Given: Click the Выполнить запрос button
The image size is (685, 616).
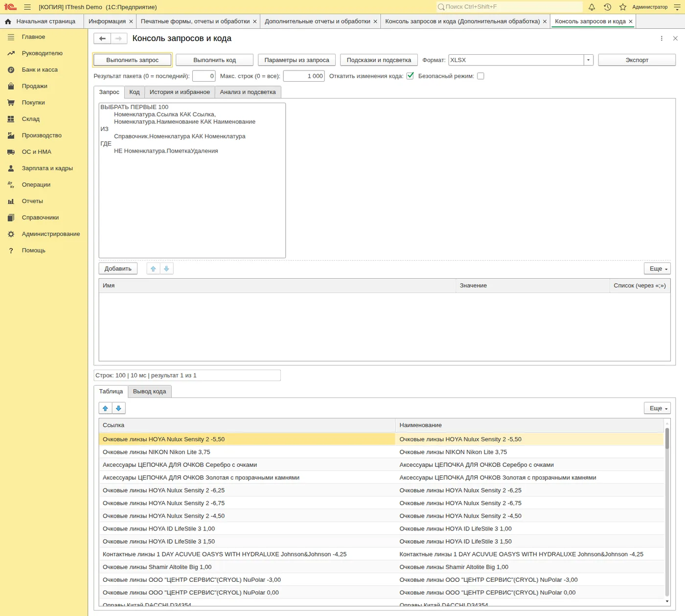Looking at the screenshot, I should 132,60.
